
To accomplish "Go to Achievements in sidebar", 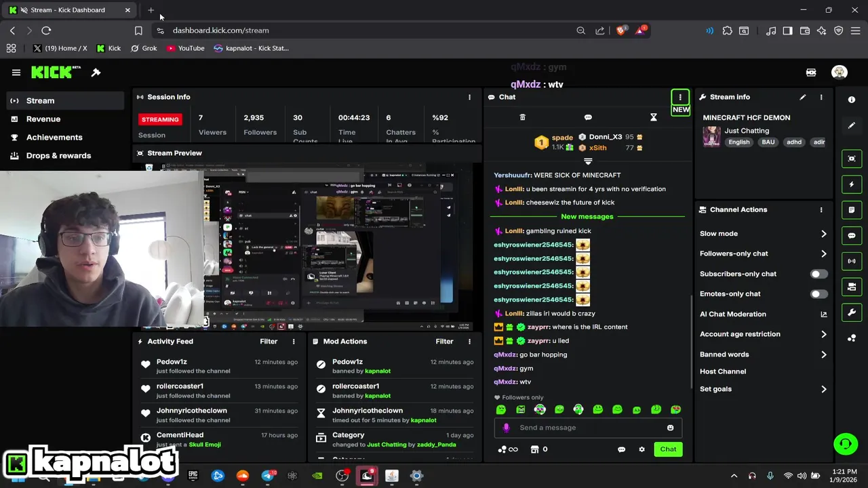I will point(65,137).
